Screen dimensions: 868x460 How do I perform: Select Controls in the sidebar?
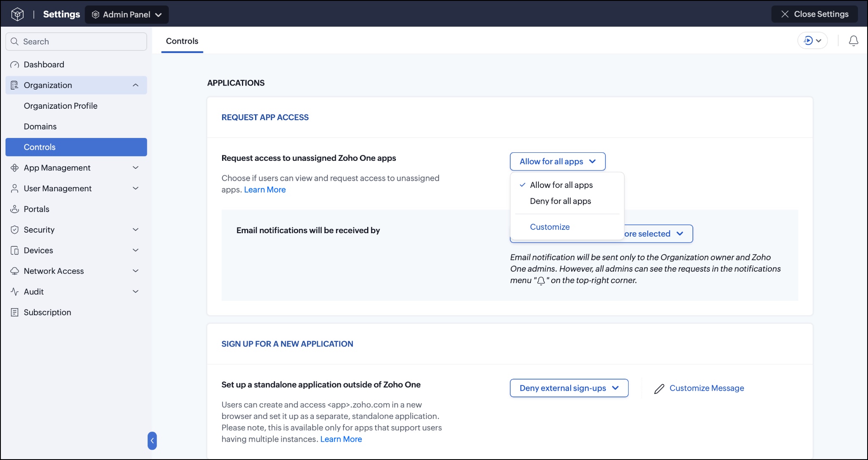(76, 147)
